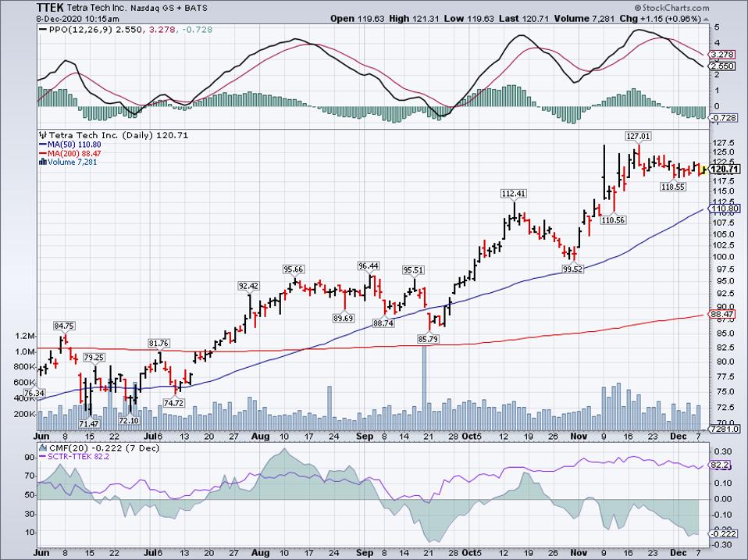Click the 112.41 peak price annotation

click(513, 193)
